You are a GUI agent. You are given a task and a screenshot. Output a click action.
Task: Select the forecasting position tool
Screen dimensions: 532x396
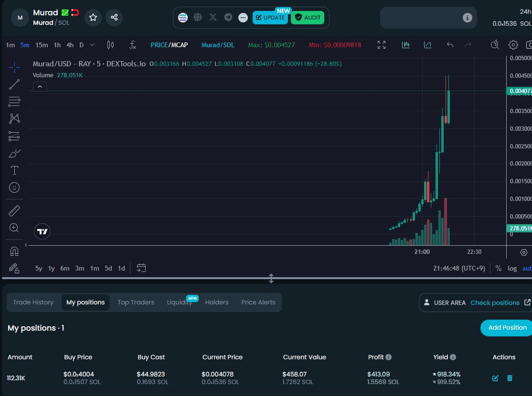(x=14, y=136)
